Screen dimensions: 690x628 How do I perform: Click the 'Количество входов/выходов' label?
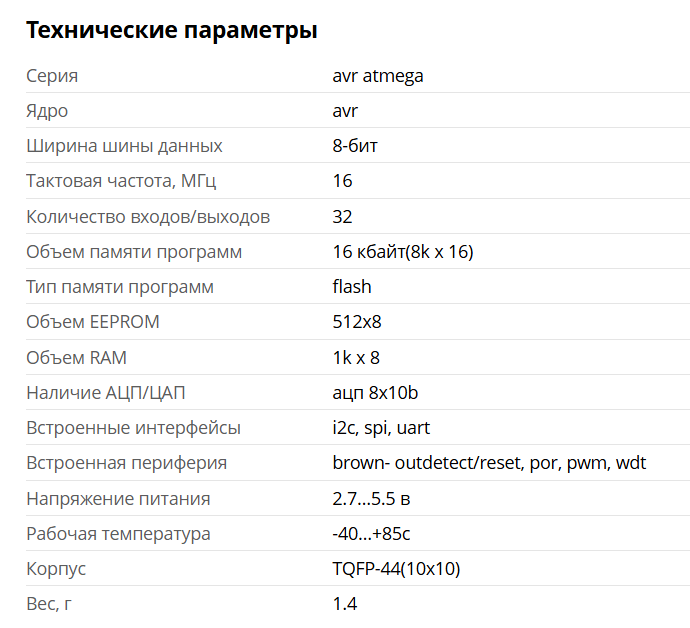coord(148,217)
